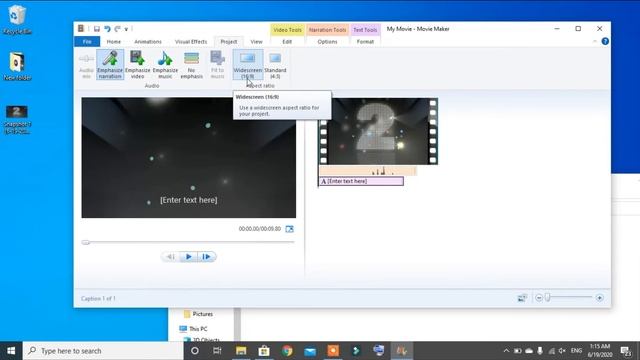The width and height of the screenshot is (640, 360).
Task: Show hidden system tray icons
Action: (x=506, y=351)
